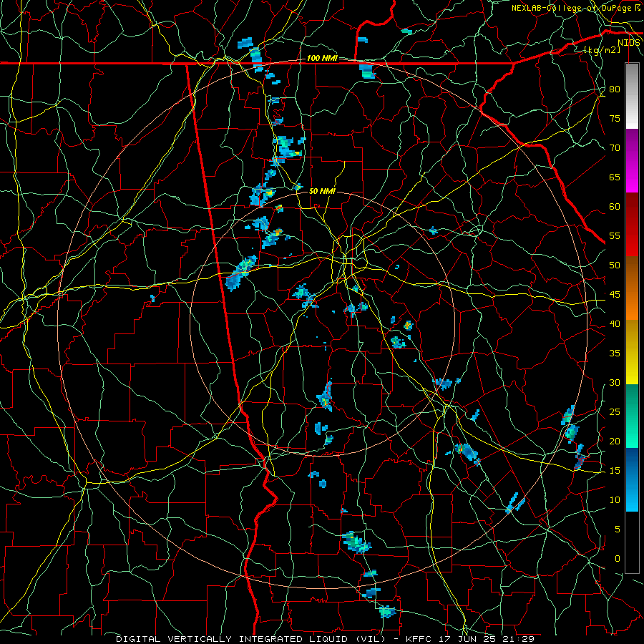Click the legend value 20

[615, 441]
